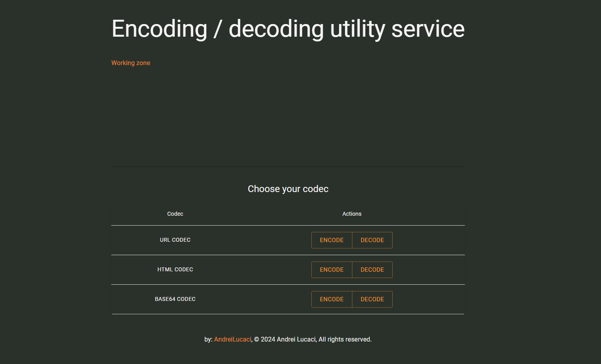Click ENCODE for the URL codec
The height and width of the screenshot is (364, 601).
pyautogui.click(x=331, y=240)
